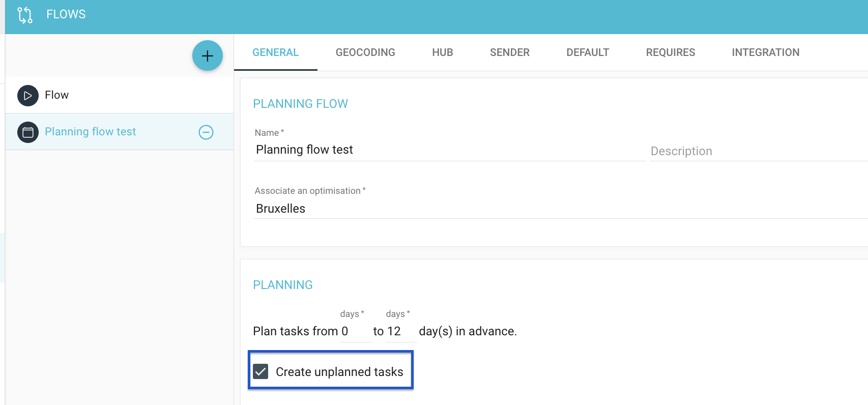This screenshot has width=868, height=405.
Task: Click the to days field showing 12
Action: click(x=401, y=331)
